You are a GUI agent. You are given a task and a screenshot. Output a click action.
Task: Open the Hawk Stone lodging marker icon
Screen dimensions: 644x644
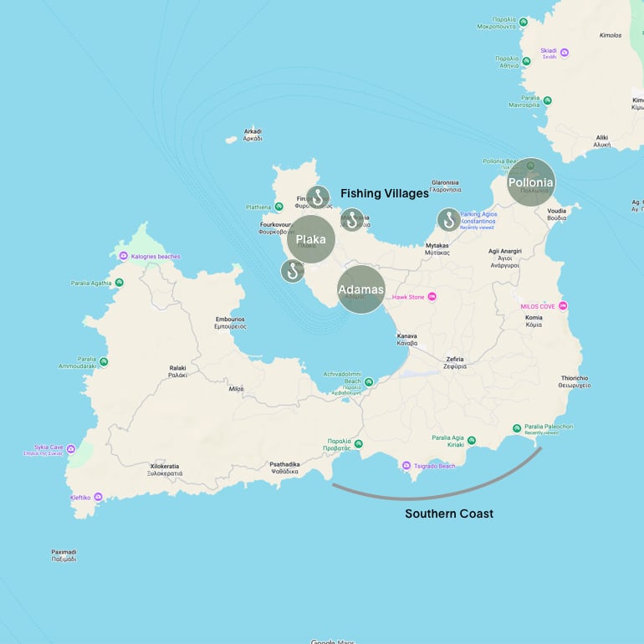(432, 297)
